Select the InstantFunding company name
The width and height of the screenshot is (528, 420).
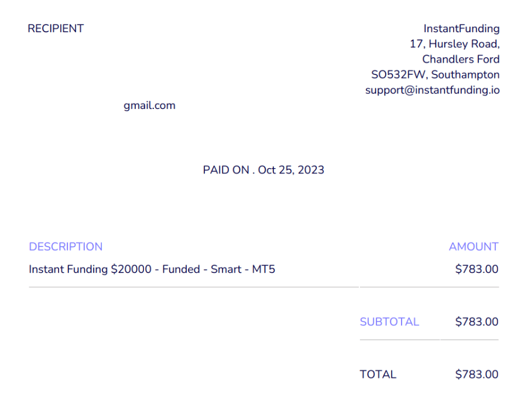pos(461,29)
